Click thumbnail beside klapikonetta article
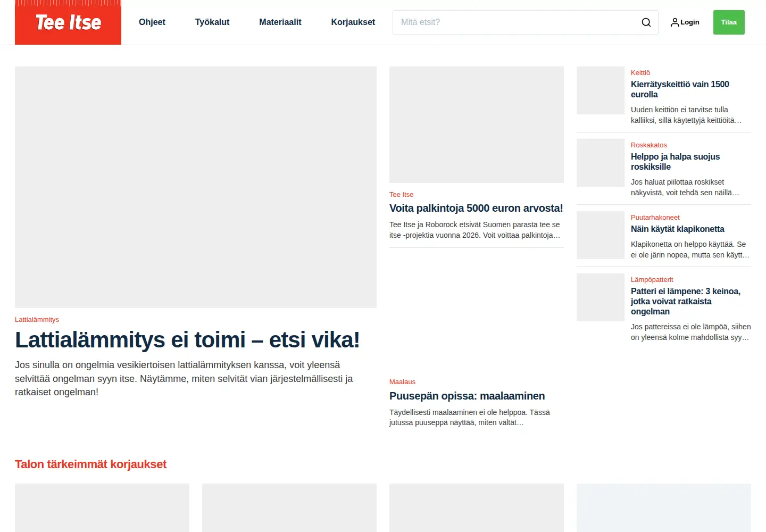Image resolution: width=766 pixels, height=532 pixels. [x=601, y=235]
